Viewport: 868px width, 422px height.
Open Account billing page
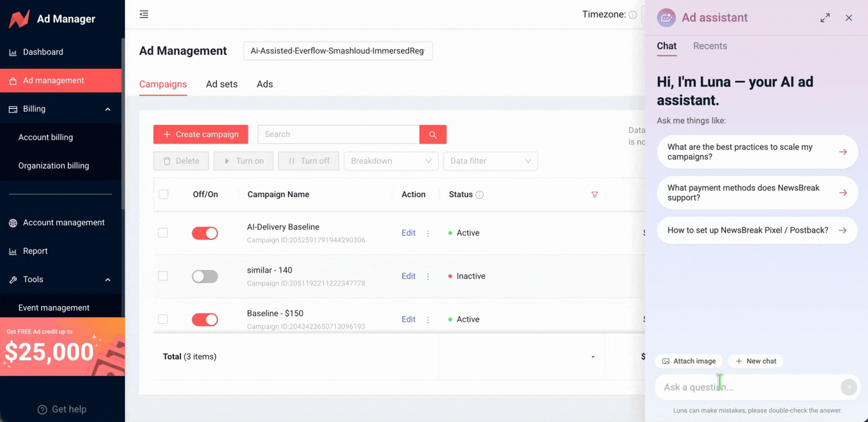45,137
